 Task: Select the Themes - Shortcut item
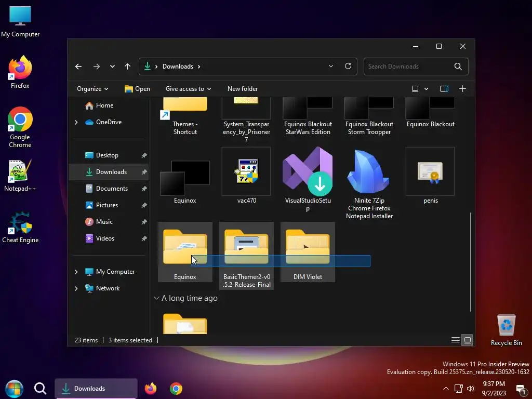[185, 116]
